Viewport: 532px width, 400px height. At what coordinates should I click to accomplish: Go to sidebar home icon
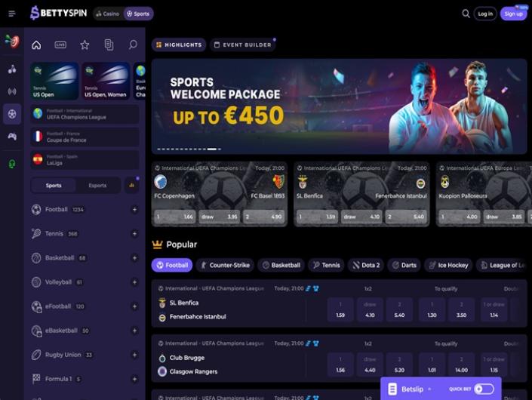36,45
